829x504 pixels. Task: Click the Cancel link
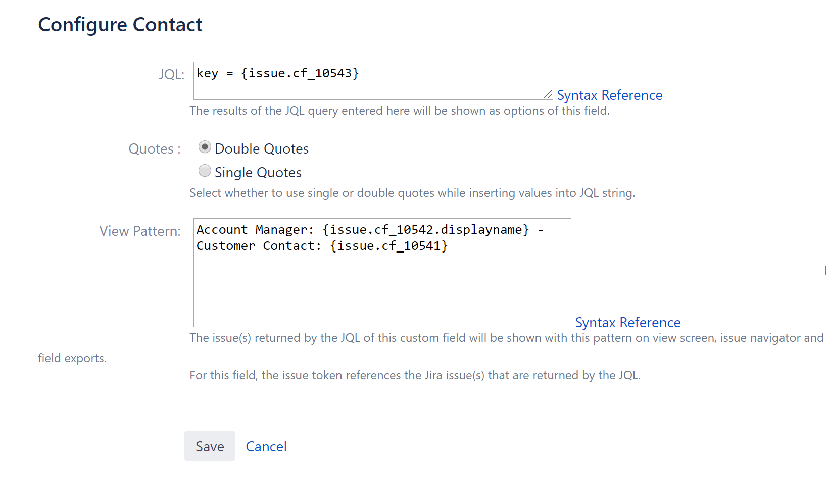point(266,446)
